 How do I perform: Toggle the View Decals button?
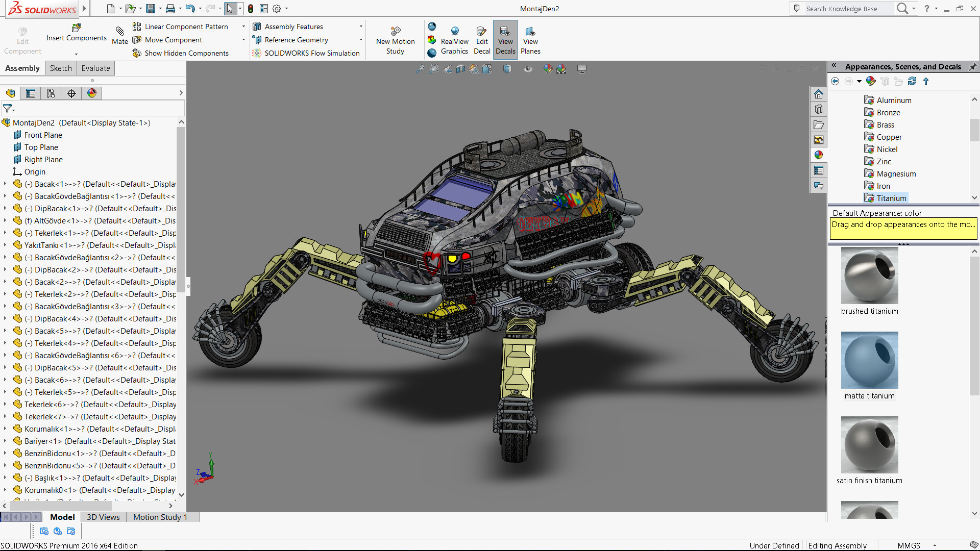505,40
